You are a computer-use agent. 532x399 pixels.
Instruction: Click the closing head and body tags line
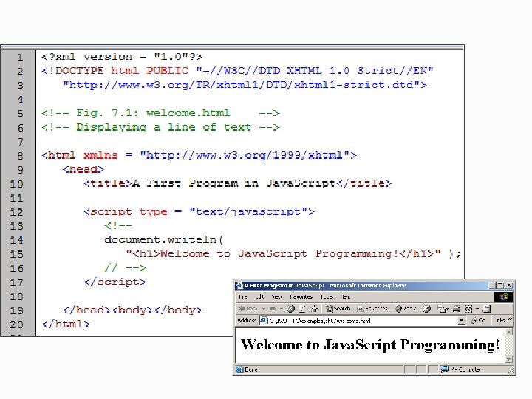click(x=132, y=310)
